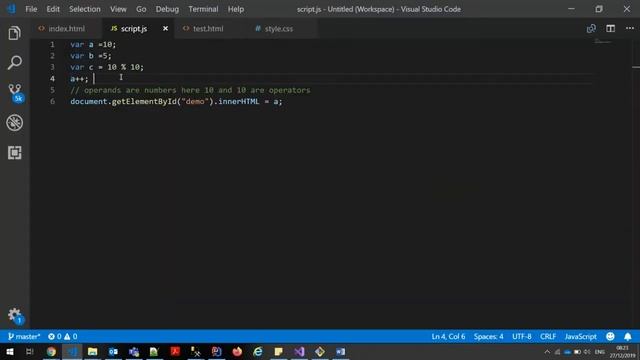Change indentation via Spaces: 4
640x360 pixels.
pyautogui.click(x=488, y=336)
